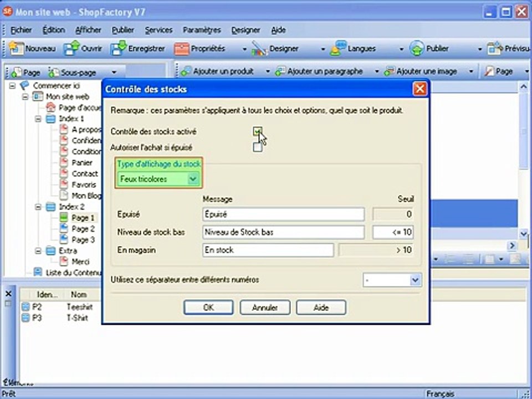The image size is (532, 399).
Task: Add a new Page via toolbar icon
Action: pyautogui.click(x=16, y=72)
